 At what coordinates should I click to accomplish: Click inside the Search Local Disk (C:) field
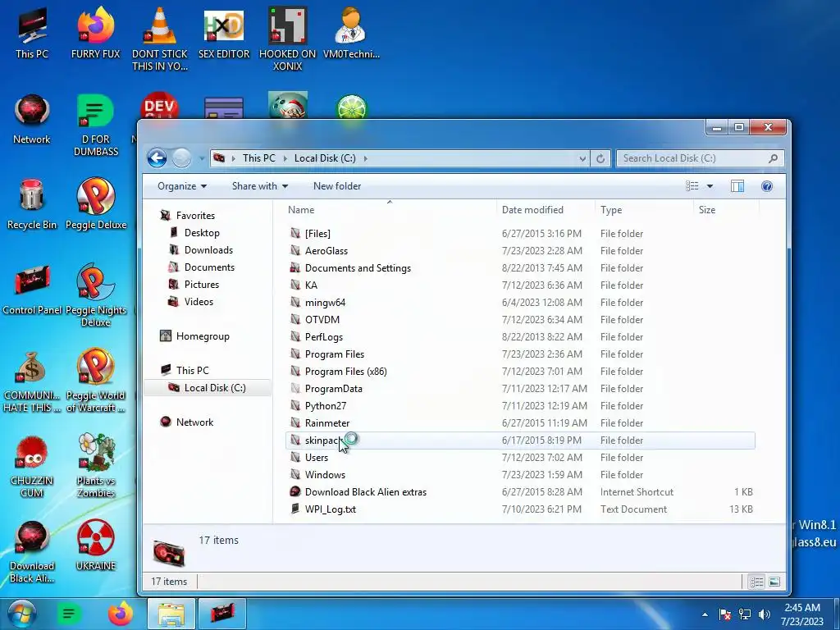(x=700, y=158)
